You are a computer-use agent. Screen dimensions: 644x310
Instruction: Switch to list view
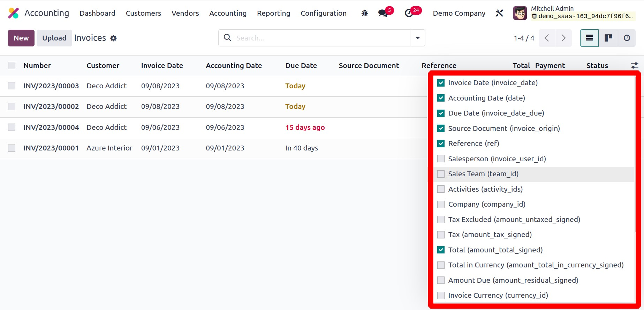(589, 38)
